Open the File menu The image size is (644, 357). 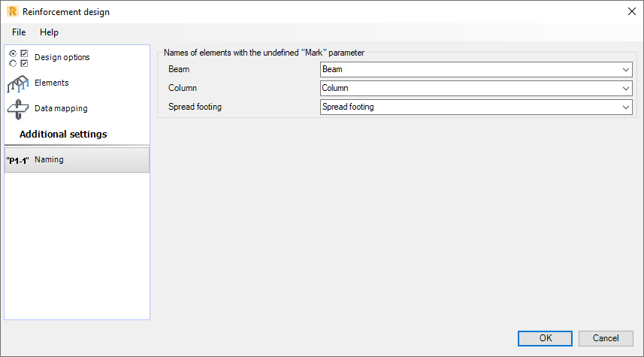click(x=19, y=32)
